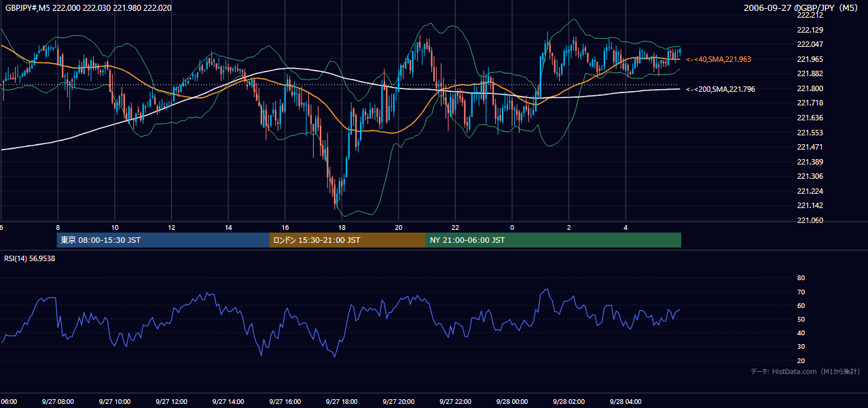Select the NY 21:00-06:00 JST session bar
Image resolution: width=868 pixels, height=408 pixels.
click(x=554, y=240)
